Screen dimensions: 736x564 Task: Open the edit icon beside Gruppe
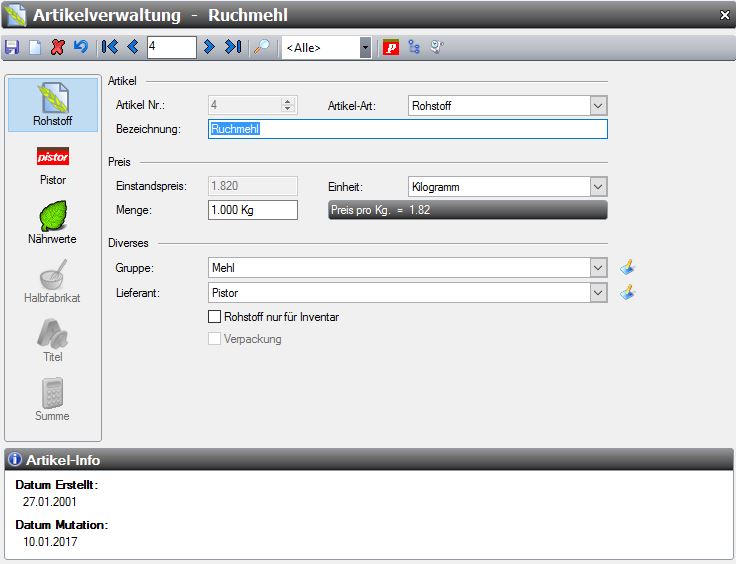[x=627, y=267]
